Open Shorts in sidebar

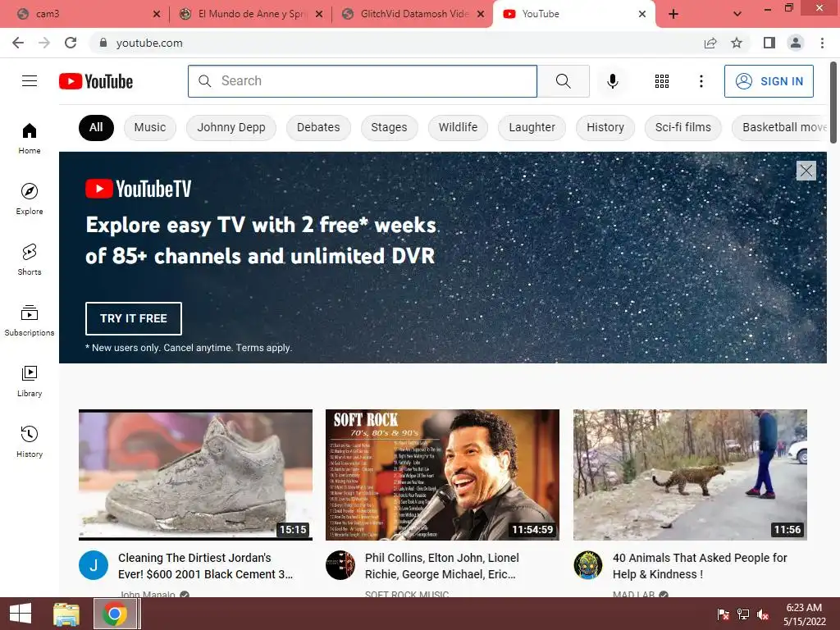[30, 259]
